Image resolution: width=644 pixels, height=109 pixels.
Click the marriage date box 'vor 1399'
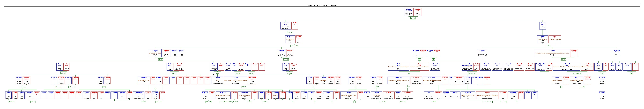tap(413, 18)
